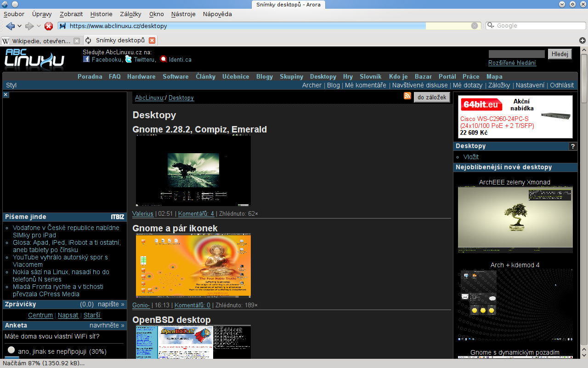Click the ITBIZ logo in Píšeme jinde

118,217
